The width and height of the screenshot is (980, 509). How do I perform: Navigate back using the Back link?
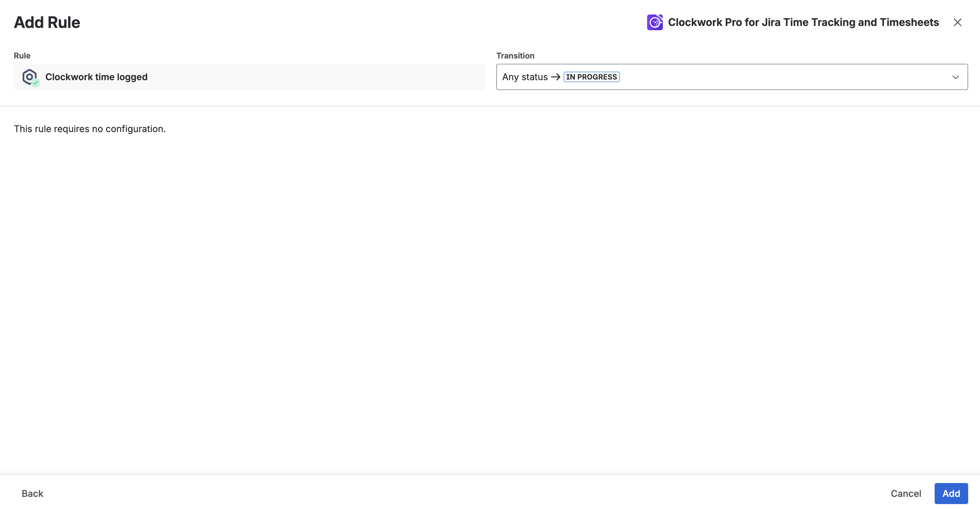click(x=32, y=493)
